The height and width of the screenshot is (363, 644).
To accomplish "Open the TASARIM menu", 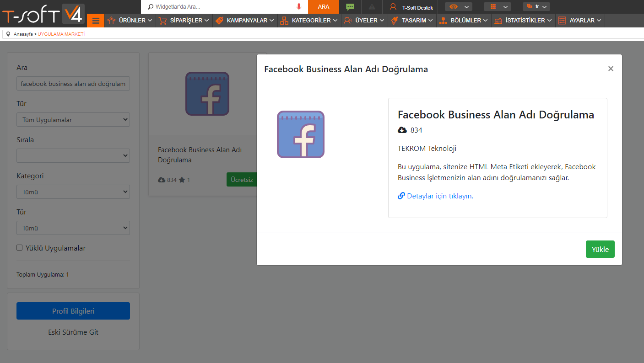I will click(412, 21).
